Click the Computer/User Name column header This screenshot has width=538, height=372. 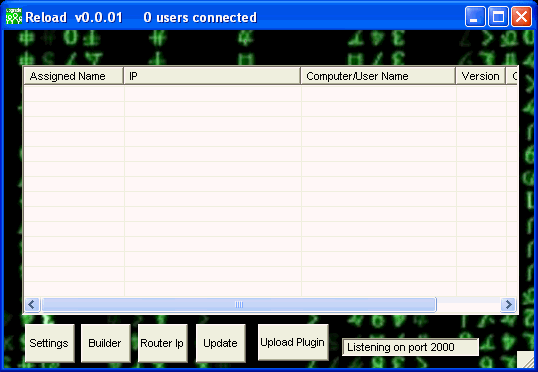[x=378, y=76]
